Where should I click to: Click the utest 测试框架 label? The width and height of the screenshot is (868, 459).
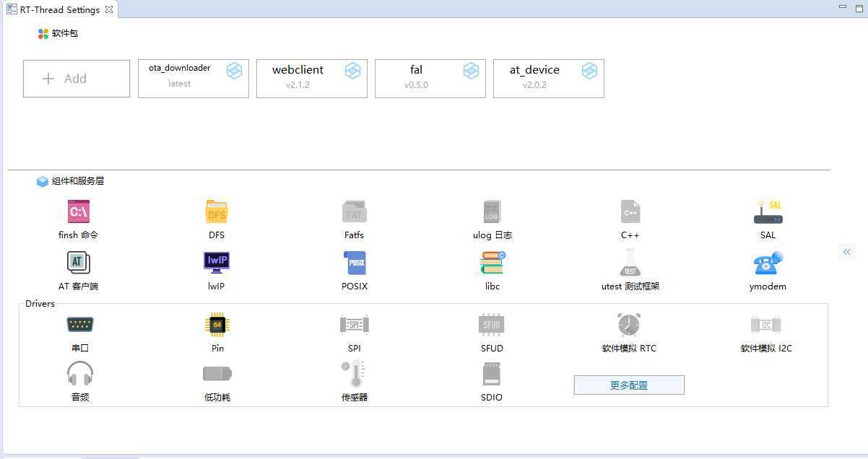630,287
